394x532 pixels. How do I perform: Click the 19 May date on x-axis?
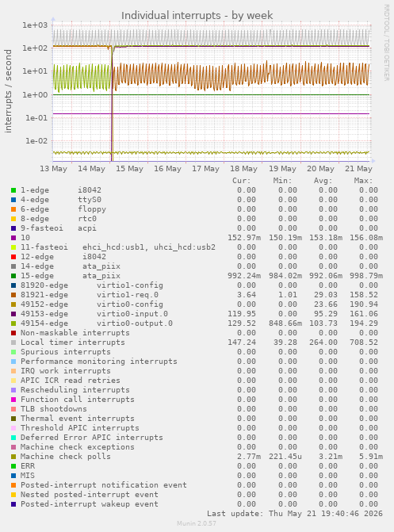coord(282,169)
